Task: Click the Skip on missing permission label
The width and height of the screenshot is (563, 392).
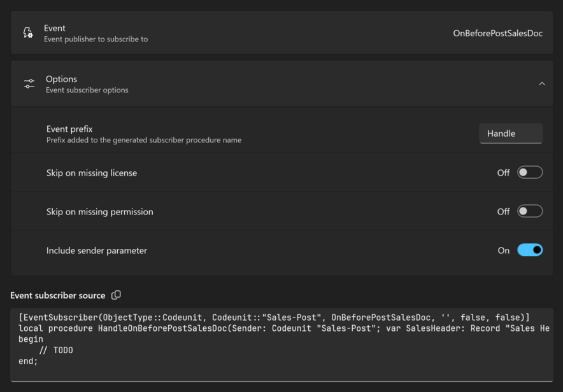Action: [100, 212]
